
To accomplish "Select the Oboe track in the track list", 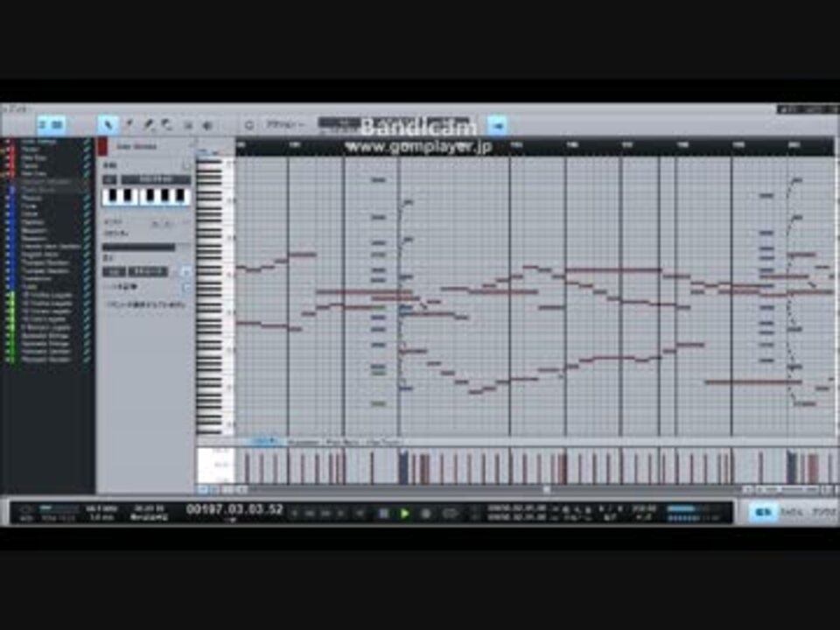I will (x=30, y=213).
